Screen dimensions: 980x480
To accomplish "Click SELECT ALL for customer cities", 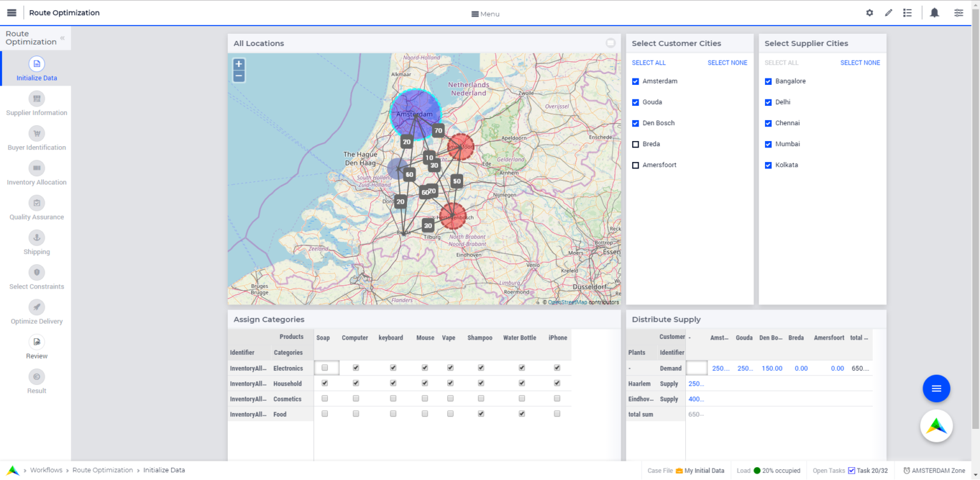I will pyautogui.click(x=648, y=63).
